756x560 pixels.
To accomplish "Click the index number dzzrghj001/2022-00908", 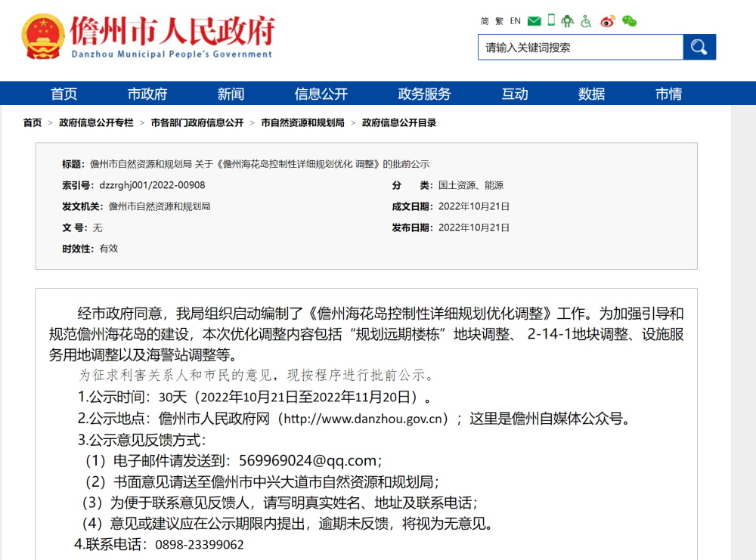I will [152, 185].
